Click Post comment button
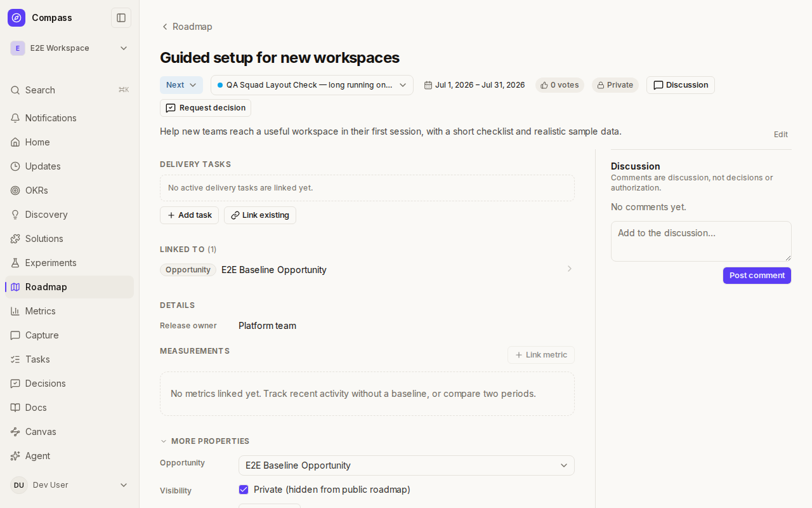 click(757, 276)
